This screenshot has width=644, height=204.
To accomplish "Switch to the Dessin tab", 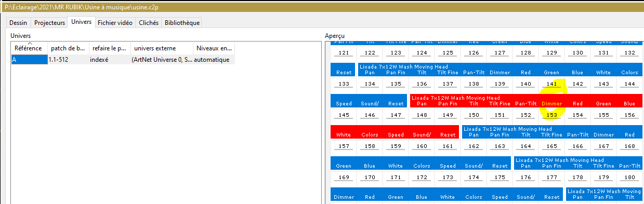I will point(18,23).
